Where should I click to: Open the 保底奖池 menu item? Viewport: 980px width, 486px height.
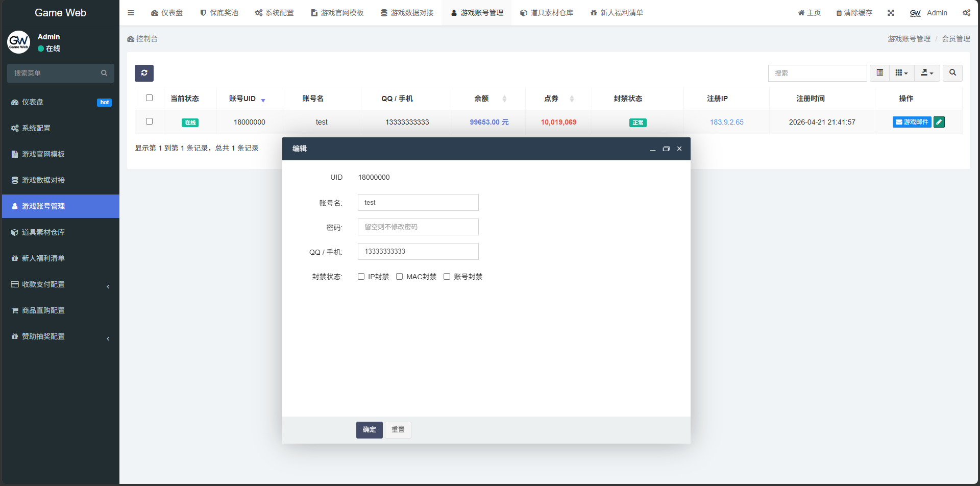tap(219, 12)
